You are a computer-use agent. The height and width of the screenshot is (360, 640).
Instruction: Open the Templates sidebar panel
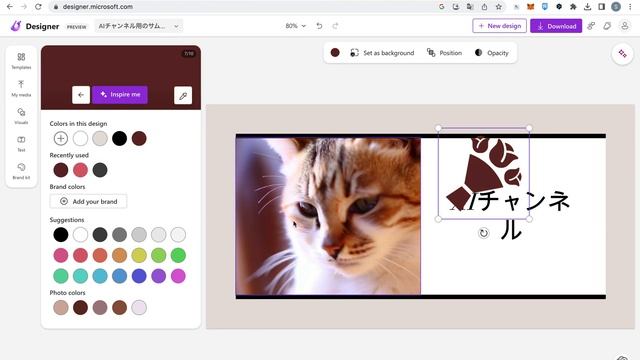(21, 60)
